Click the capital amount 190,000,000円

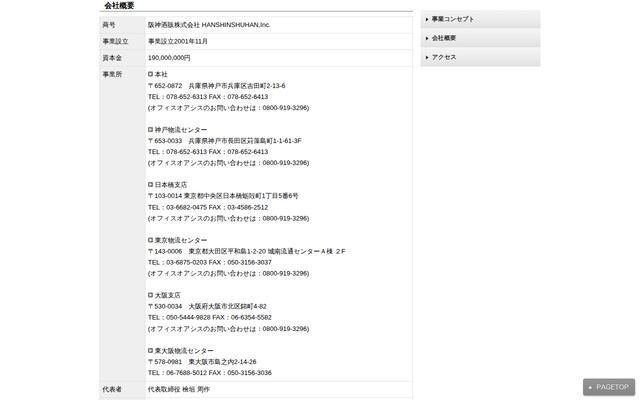(x=169, y=58)
